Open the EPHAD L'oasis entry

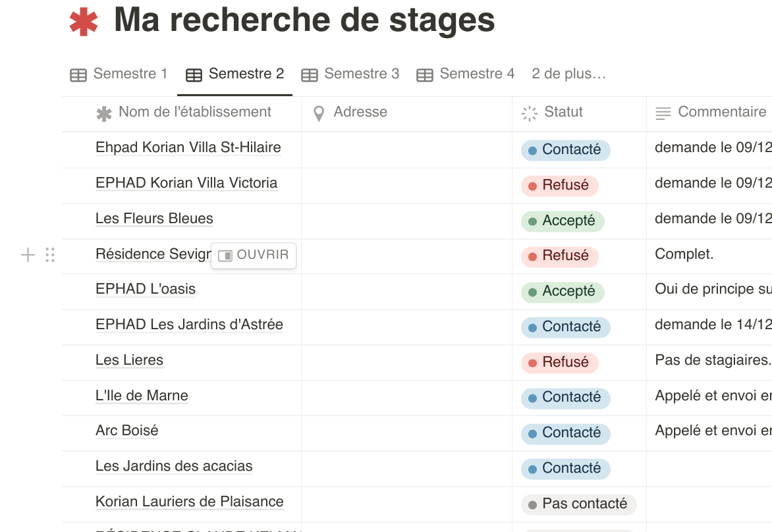click(x=145, y=289)
